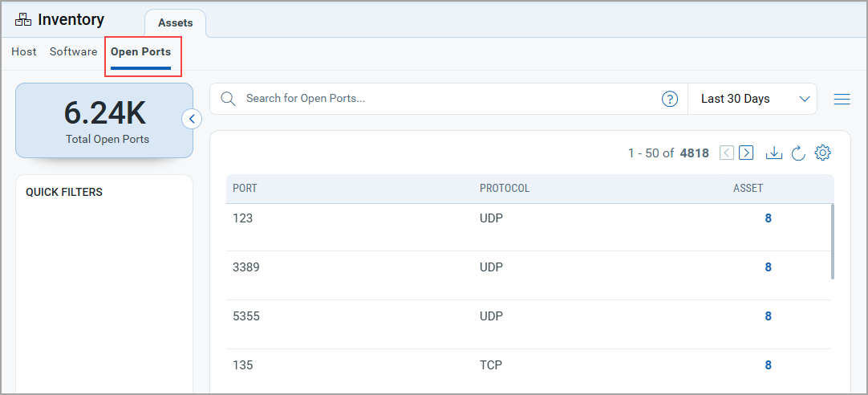Click port number 5355 cell

245,316
